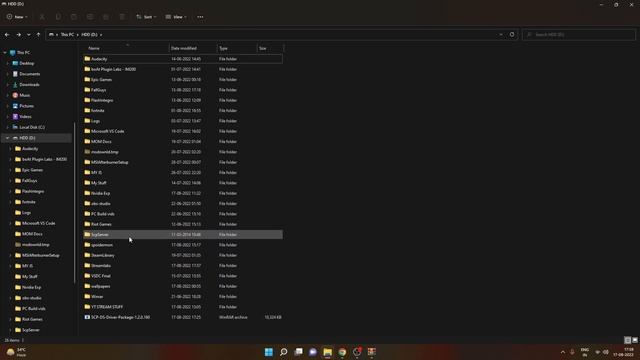Open the View dropdown in toolbar
This screenshot has height=360, width=640.
pyautogui.click(x=176, y=17)
